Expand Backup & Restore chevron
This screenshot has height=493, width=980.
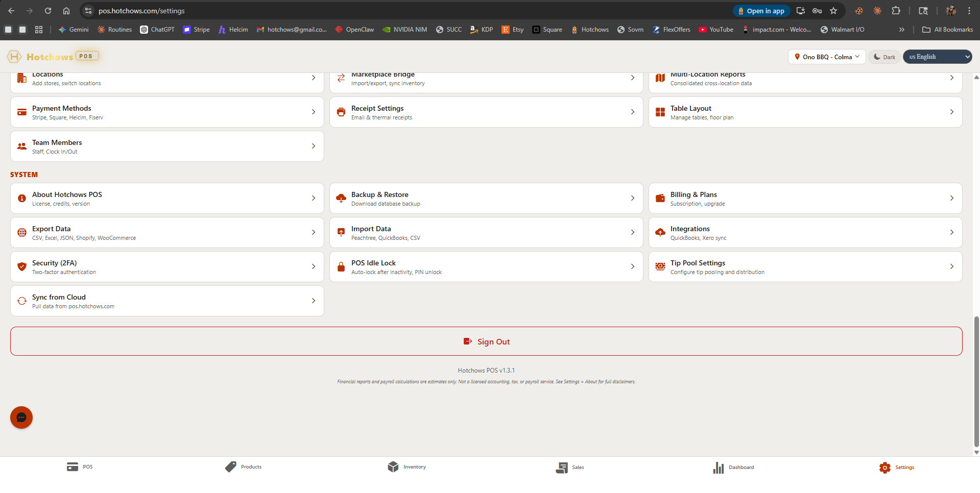633,198
